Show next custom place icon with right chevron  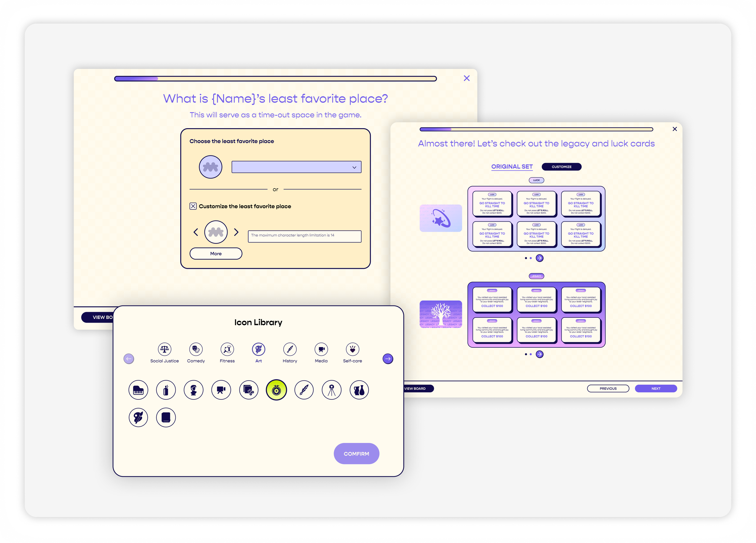[x=236, y=232]
